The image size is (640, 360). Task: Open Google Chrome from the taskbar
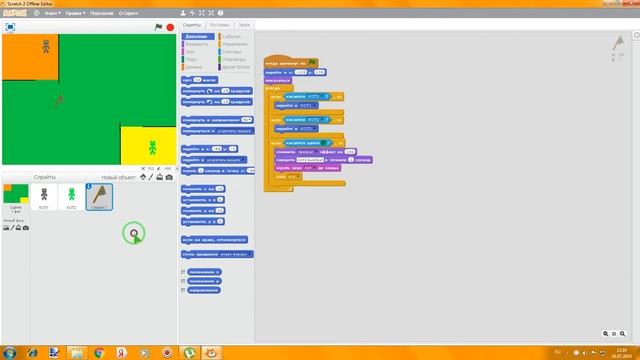(x=99, y=353)
